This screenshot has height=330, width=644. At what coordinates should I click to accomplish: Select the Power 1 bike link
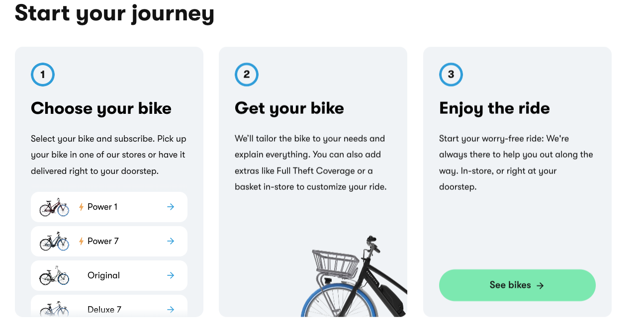pos(109,207)
